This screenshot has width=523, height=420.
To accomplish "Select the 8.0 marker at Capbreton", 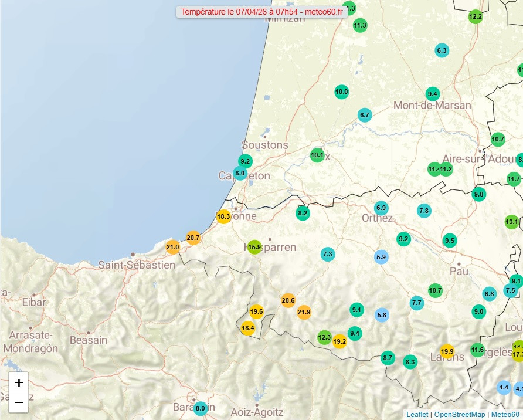I will tap(240, 173).
